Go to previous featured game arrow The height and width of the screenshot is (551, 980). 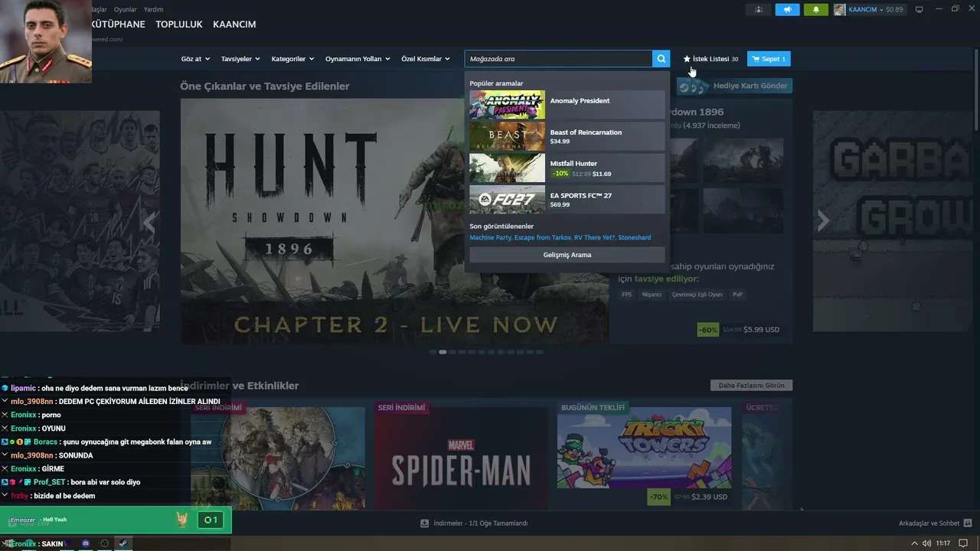point(150,223)
